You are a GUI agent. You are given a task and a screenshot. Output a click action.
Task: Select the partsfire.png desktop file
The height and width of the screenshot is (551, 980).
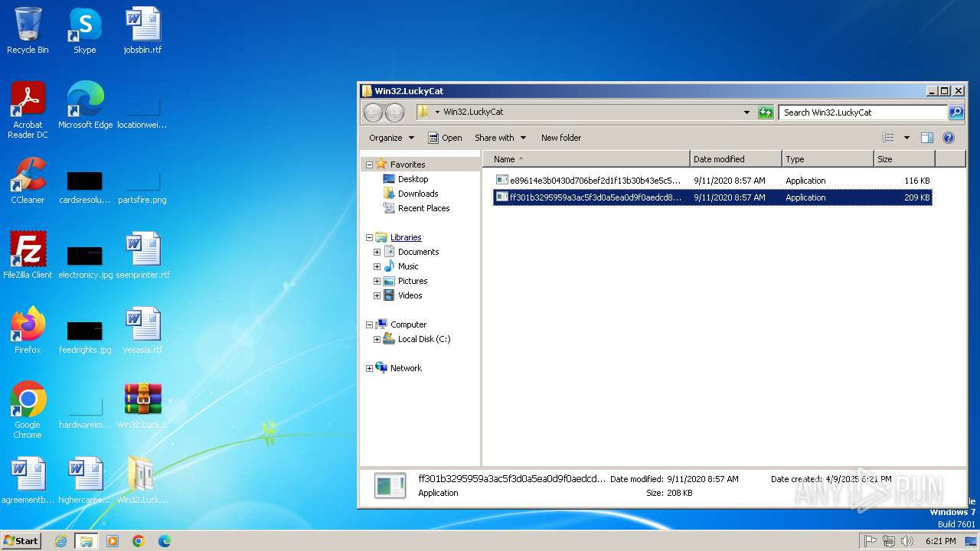tap(142, 187)
